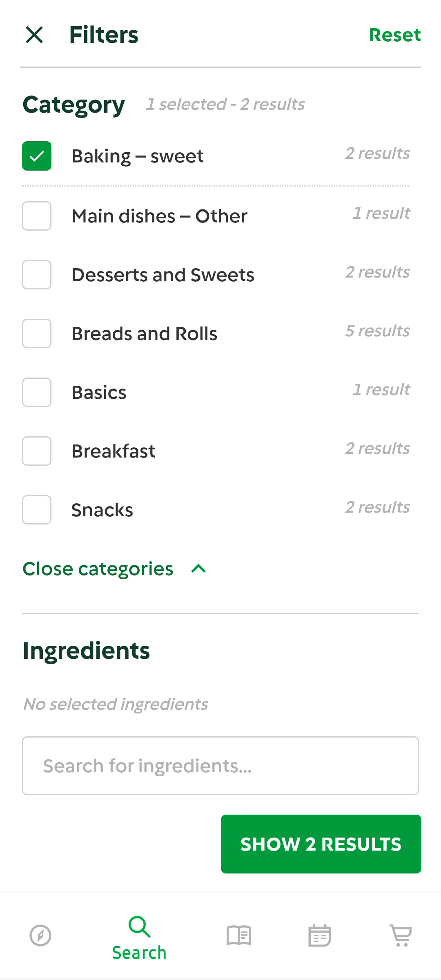Select the Basics category checkbox
This screenshot has height=980, width=441.
[37, 392]
